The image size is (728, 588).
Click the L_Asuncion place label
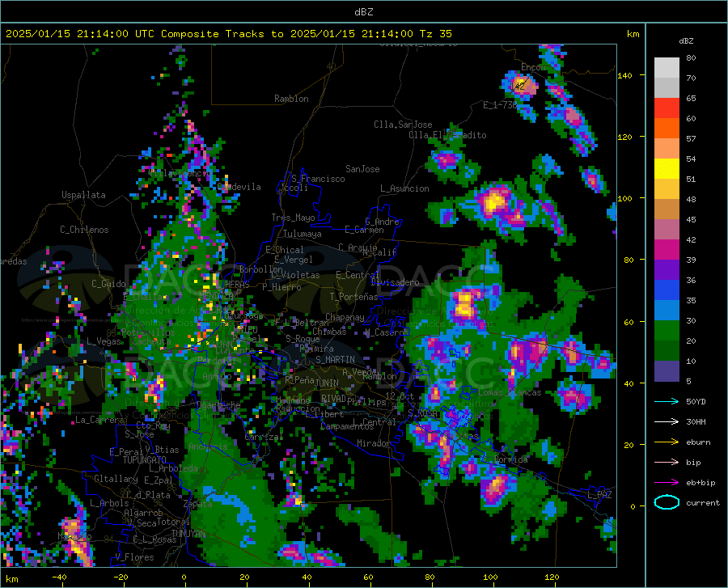(x=404, y=188)
